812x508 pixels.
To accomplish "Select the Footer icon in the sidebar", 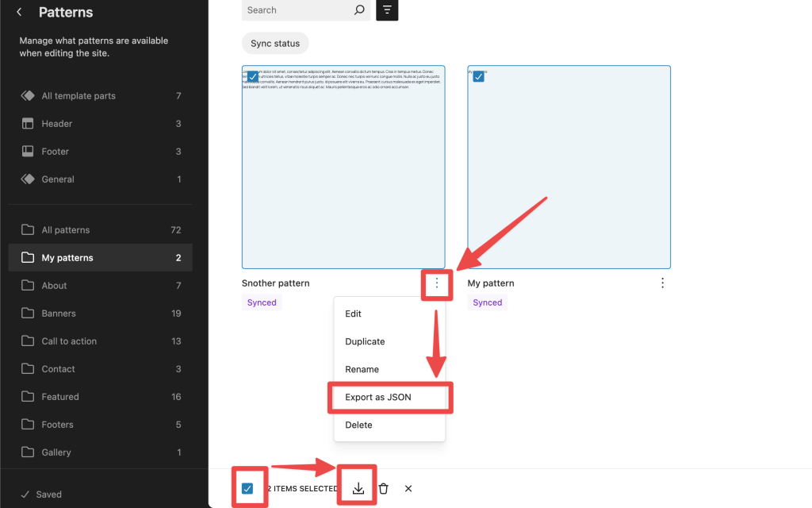I will click(28, 151).
